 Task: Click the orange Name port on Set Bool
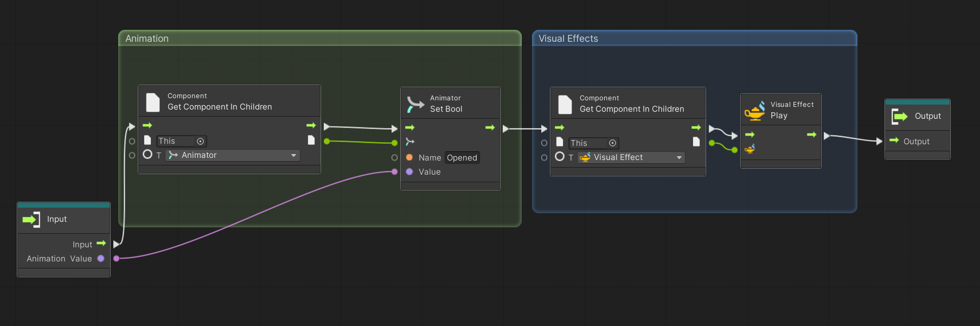tap(409, 158)
